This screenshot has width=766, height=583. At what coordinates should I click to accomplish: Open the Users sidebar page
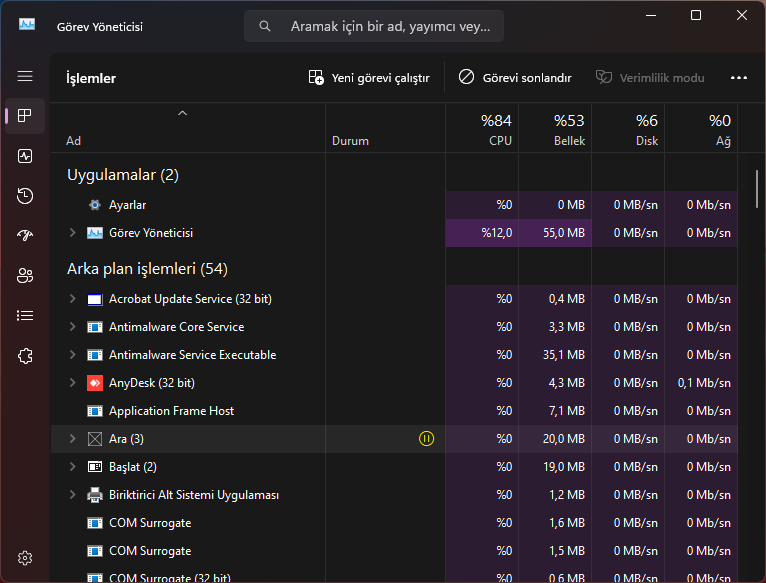pos(25,276)
